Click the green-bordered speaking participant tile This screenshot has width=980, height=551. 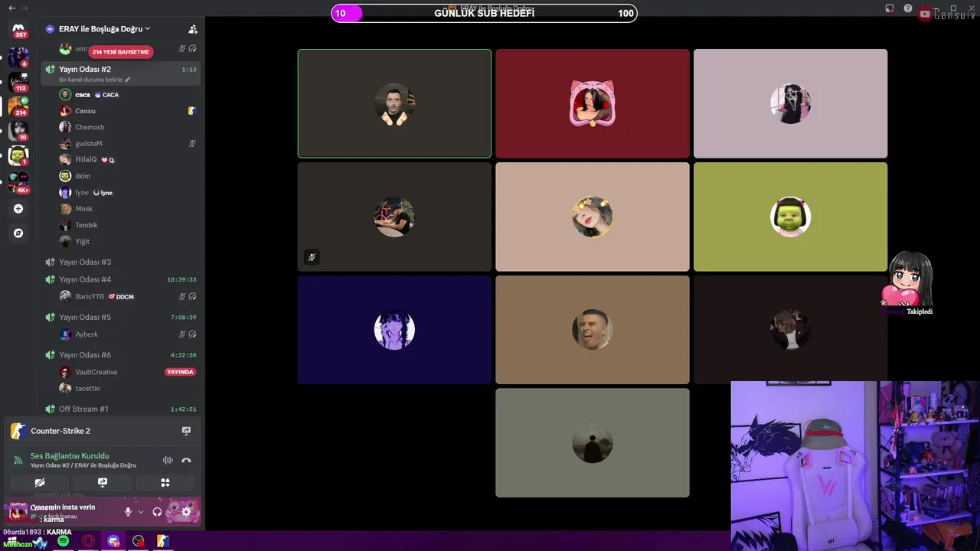click(394, 103)
